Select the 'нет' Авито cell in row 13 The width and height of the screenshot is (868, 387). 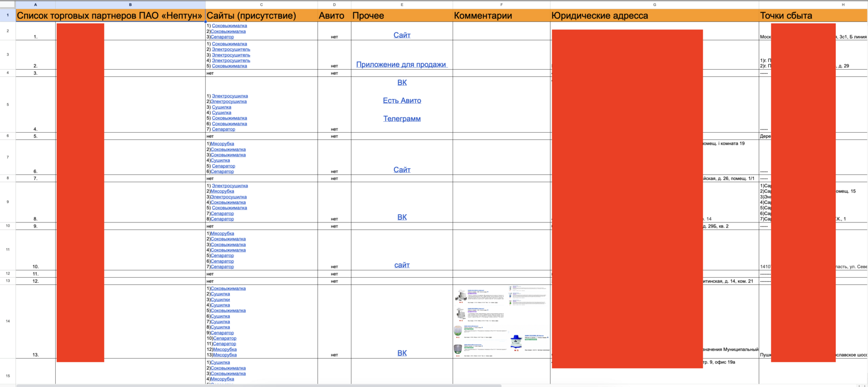click(x=334, y=281)
